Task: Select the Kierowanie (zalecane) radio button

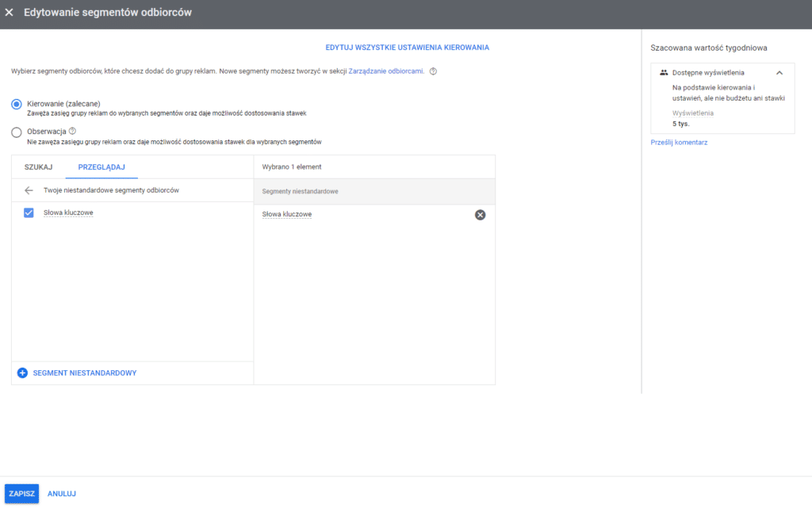Action: coord(17,104)
